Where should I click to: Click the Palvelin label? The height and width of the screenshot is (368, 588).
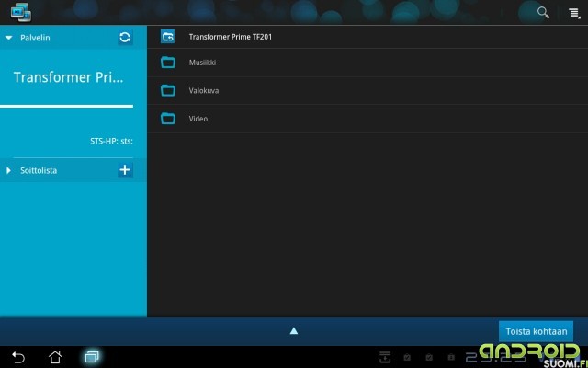point(35,38)
